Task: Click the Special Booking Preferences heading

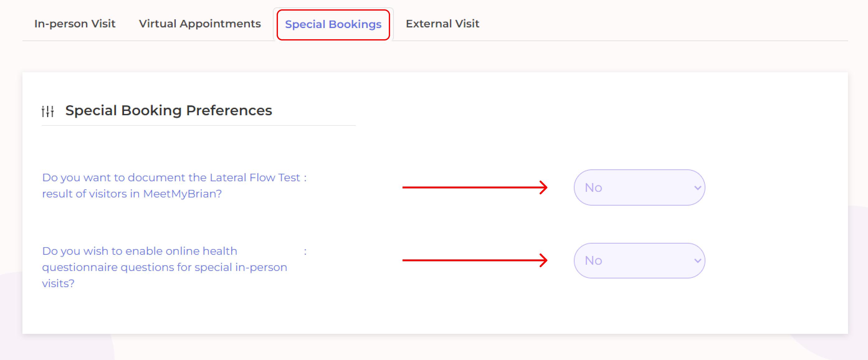Action: coord(169,111)
